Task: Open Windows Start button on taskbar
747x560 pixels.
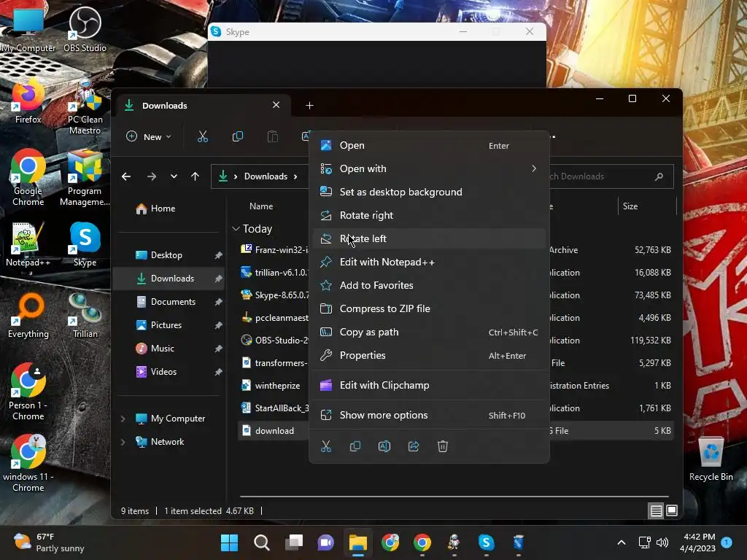Action: (x=229, y=542)
